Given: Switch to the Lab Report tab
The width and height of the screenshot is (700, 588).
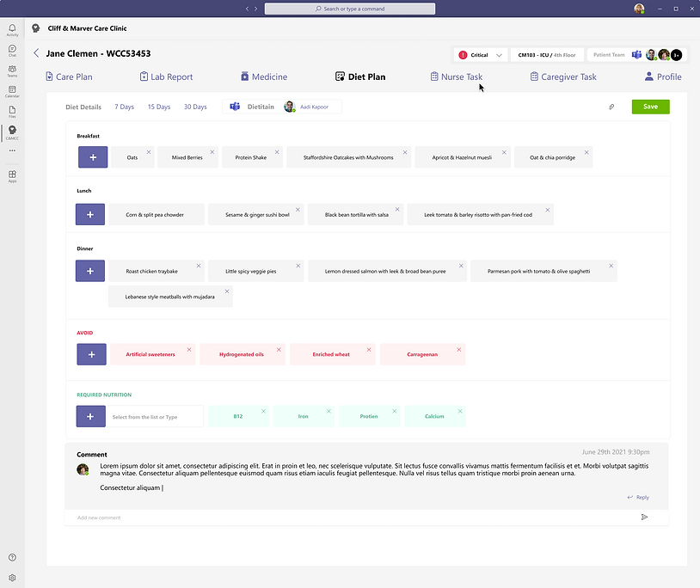Looking at the screenshot, I should tap(166, 77).
